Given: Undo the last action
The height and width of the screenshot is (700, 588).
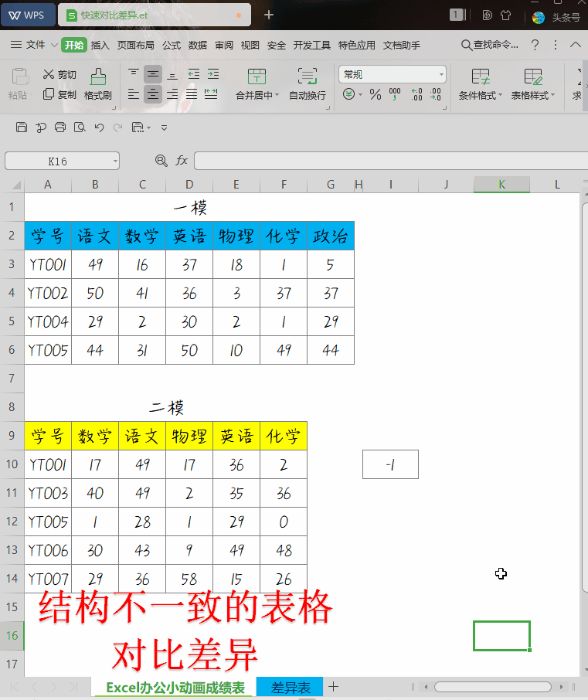Looking at the screenshot, I should (x=99, y=127).
